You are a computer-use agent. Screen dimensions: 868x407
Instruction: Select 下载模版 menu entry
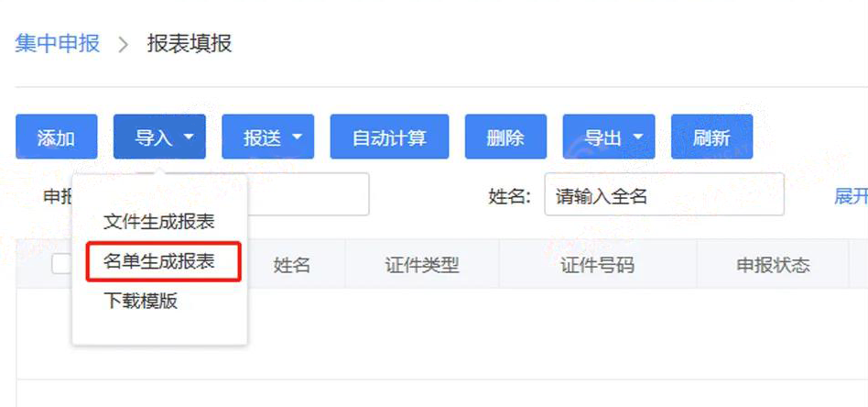141,301
